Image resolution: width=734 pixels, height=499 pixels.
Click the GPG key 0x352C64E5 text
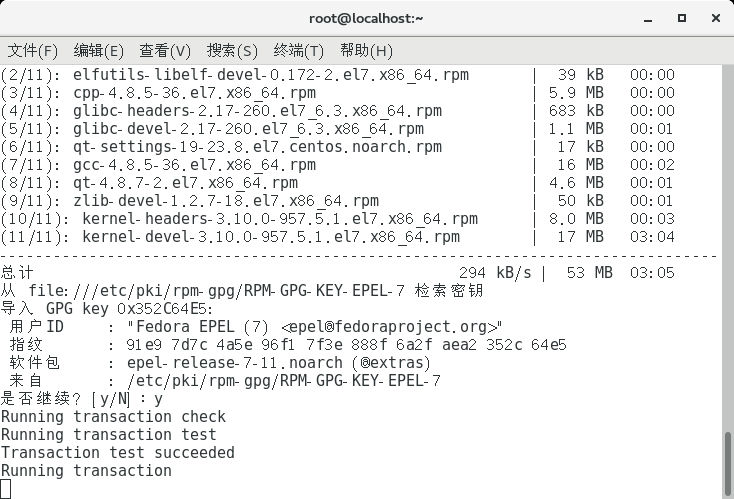pos(130,309)
